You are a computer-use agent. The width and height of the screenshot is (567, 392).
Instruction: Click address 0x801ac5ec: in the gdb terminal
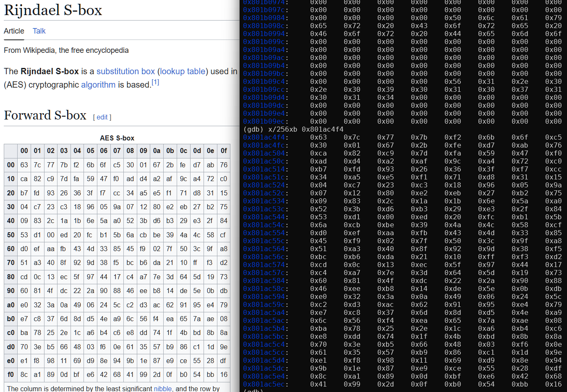(266, 384)
